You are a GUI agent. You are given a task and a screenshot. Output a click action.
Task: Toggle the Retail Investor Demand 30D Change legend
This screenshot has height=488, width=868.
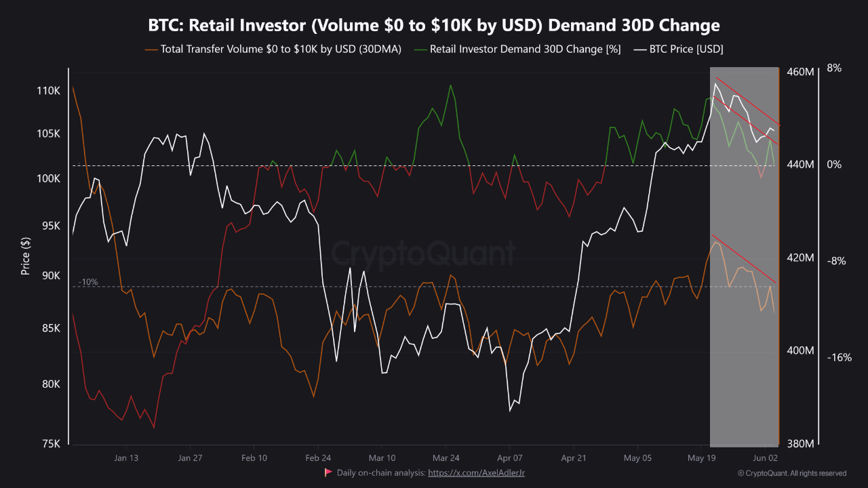tap(524, 49)
